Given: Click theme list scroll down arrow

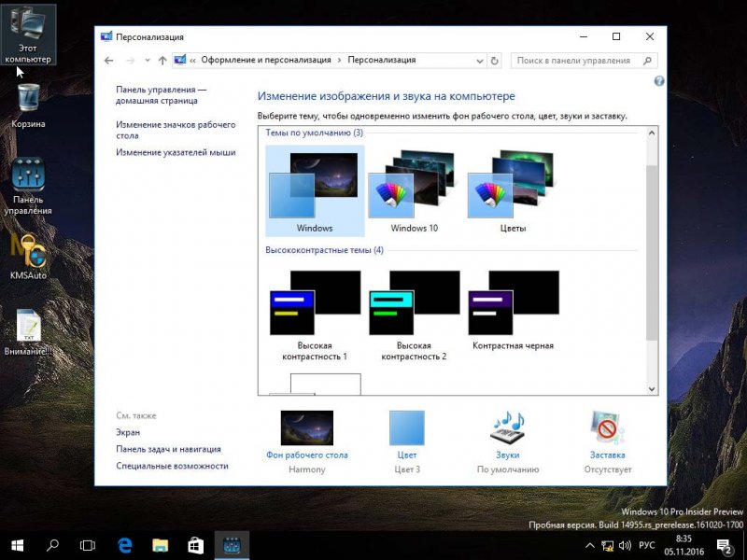Looking at the screenshot, I should [652, 388].
